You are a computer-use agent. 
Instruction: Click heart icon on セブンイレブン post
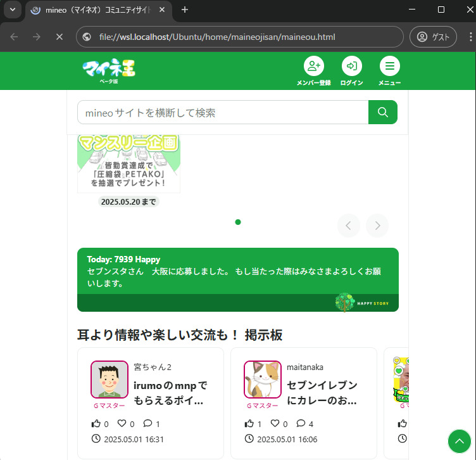[275, 423]
